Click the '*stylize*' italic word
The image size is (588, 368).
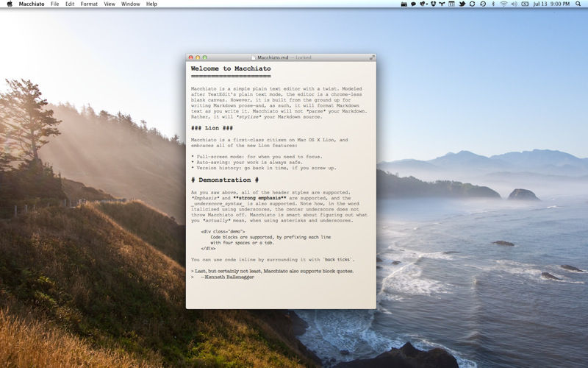pos(247,117)
